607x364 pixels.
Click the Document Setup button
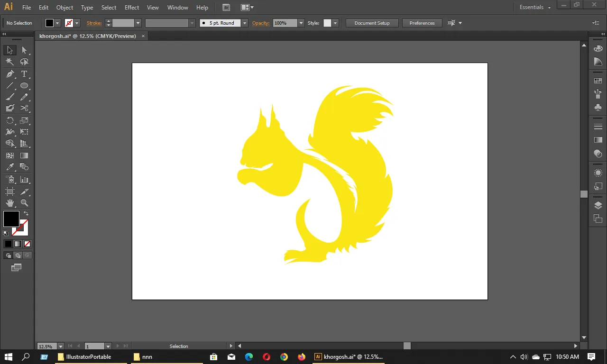pos(372,23)
